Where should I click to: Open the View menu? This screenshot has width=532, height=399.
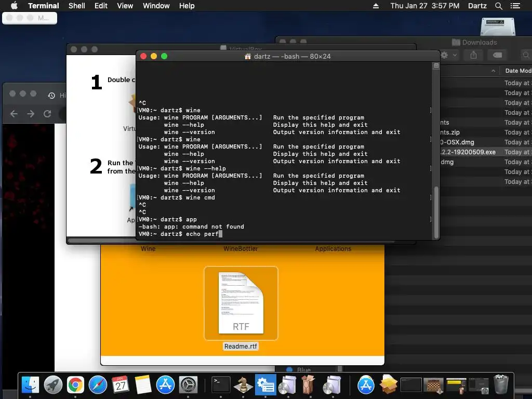pos(125,6)
